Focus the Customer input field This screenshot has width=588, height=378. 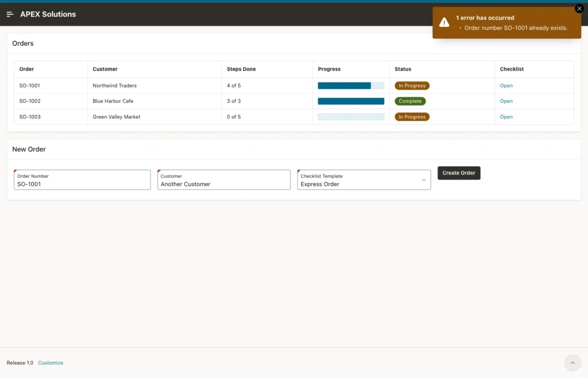coord(224,180)
